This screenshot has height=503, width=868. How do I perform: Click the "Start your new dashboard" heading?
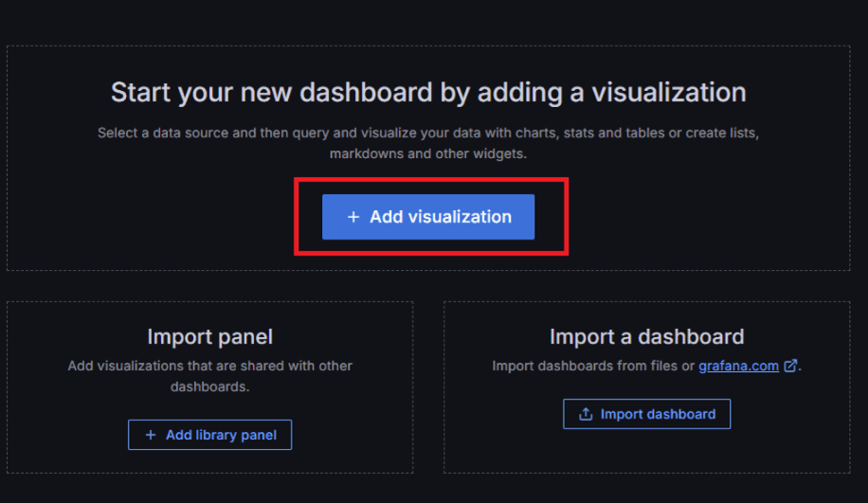point(428,93)
